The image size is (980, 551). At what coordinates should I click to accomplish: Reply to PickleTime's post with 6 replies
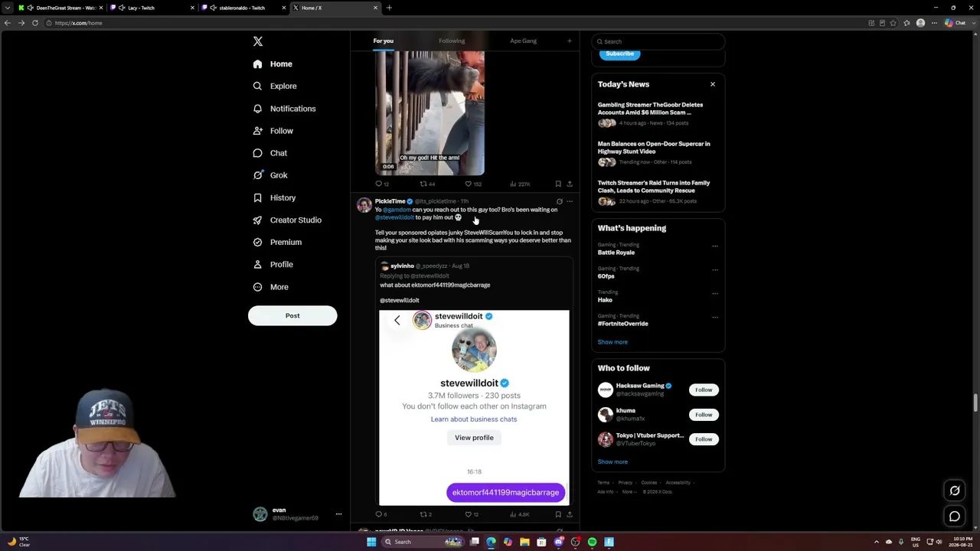(381, 514)
